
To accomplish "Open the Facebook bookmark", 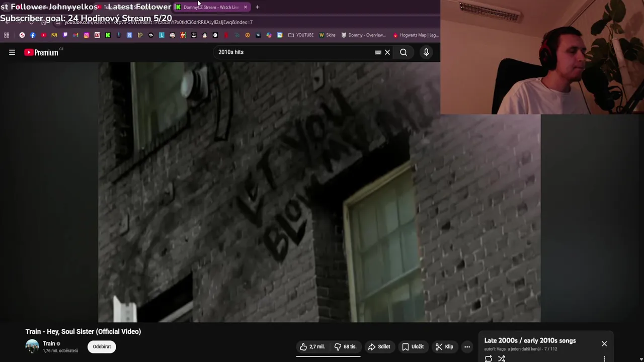I will [33, 35].
